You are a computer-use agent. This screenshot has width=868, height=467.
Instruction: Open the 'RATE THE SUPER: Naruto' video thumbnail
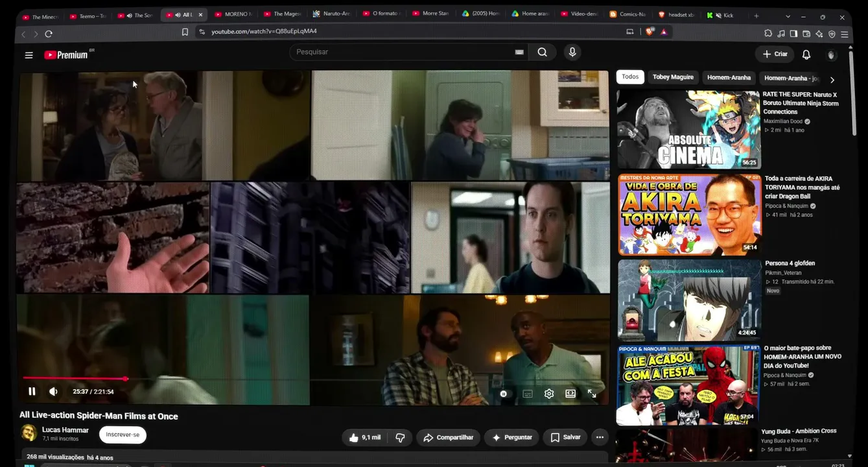coord(688,130)
